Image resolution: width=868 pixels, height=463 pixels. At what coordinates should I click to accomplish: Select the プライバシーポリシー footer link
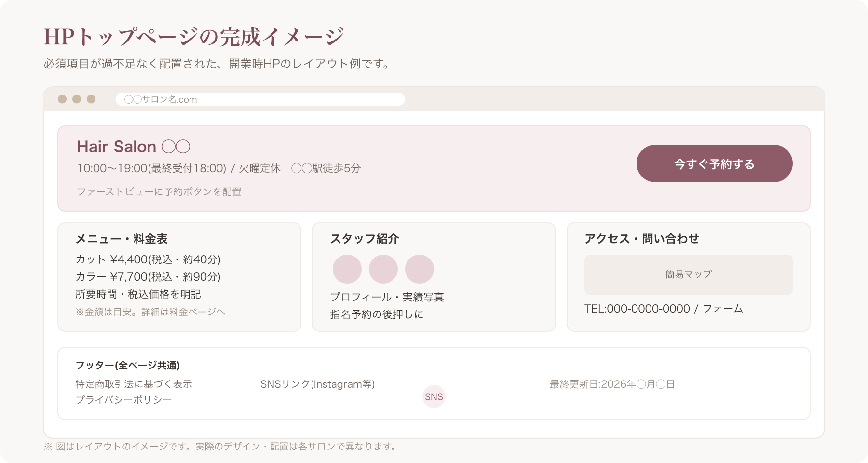pos(124,400)
